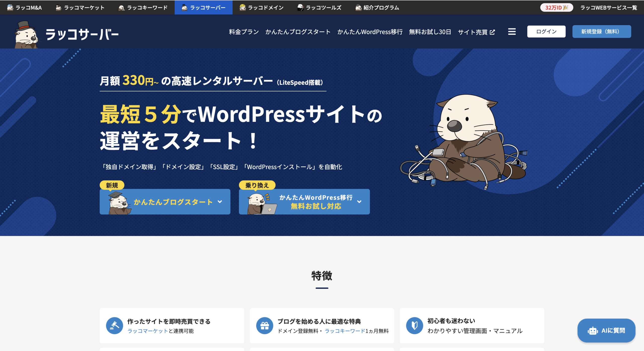The image size is (644, 351).
Task: Click the gavel auction feature icon
Action: (114, 326)
